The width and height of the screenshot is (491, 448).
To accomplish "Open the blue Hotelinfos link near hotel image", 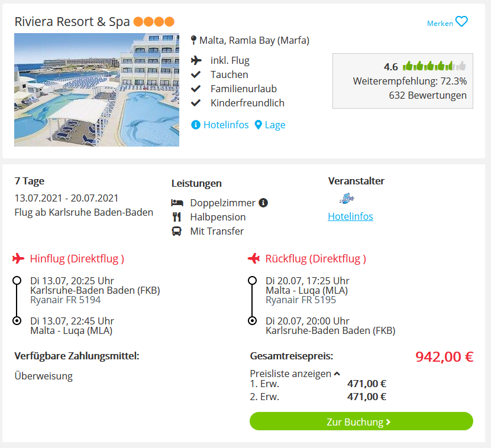I will point(226,125).
